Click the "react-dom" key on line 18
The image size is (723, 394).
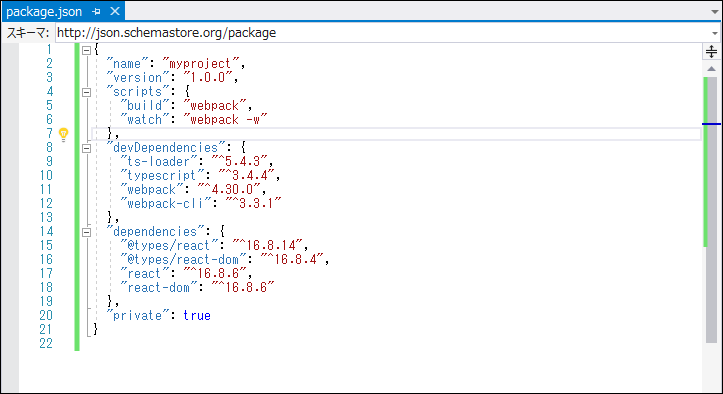pyautogui.click(x=159, y=287)
